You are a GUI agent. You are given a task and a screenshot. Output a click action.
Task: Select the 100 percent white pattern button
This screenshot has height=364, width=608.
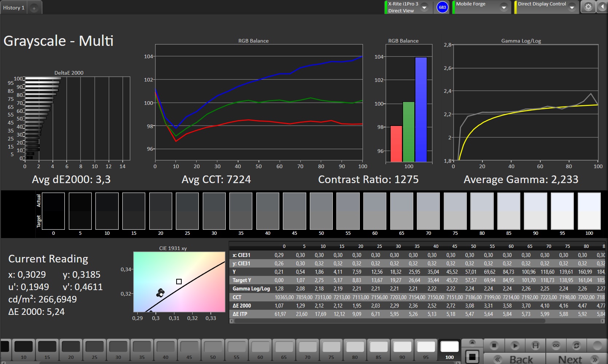pos(450,350)
